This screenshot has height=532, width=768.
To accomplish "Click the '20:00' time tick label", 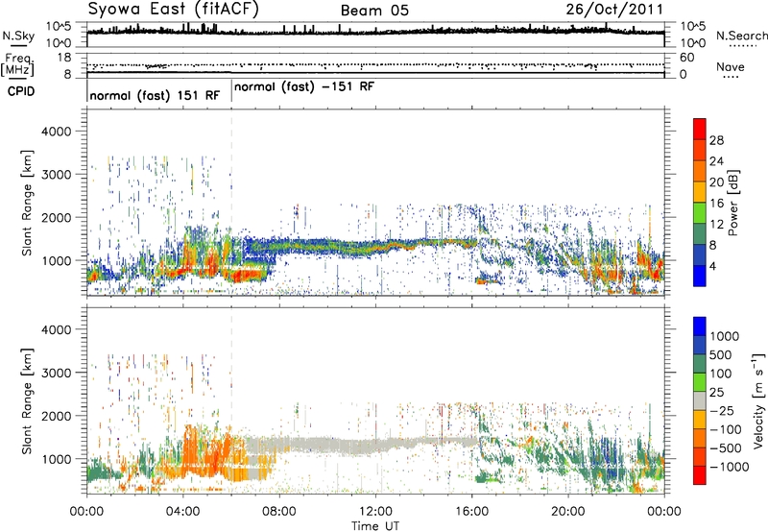I will tap(568, 512).
